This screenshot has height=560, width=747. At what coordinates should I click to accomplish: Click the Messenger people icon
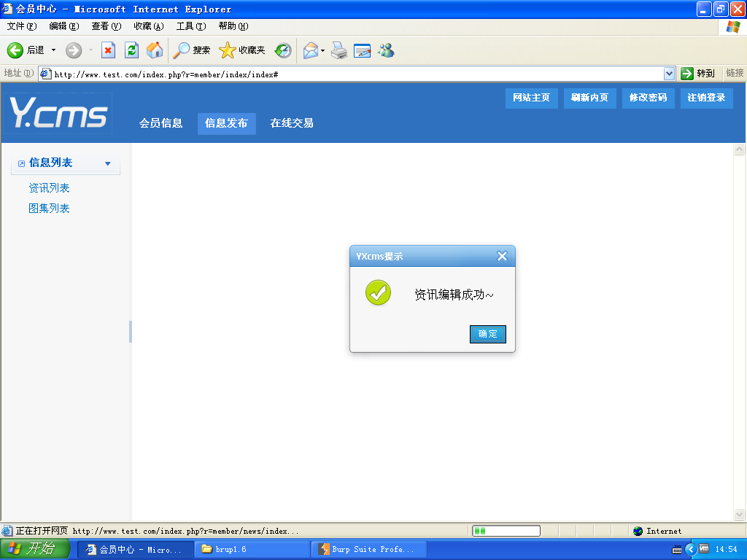click(386, 50)
